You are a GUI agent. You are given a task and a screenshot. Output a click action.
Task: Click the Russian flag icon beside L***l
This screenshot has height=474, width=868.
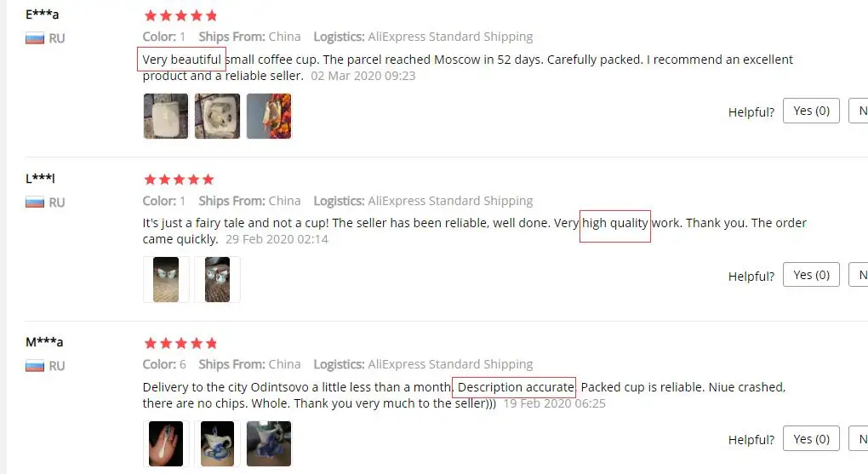tap(35, 203)
